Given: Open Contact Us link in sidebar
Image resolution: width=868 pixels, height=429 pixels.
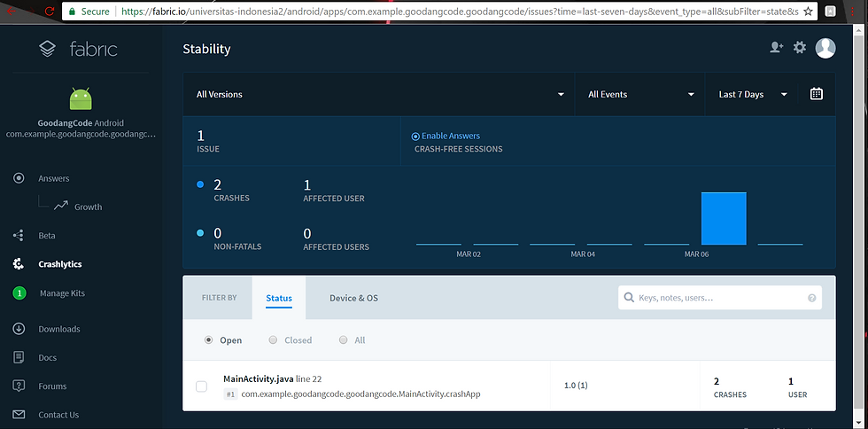Looking at the screenshot, I should [58, 415].
